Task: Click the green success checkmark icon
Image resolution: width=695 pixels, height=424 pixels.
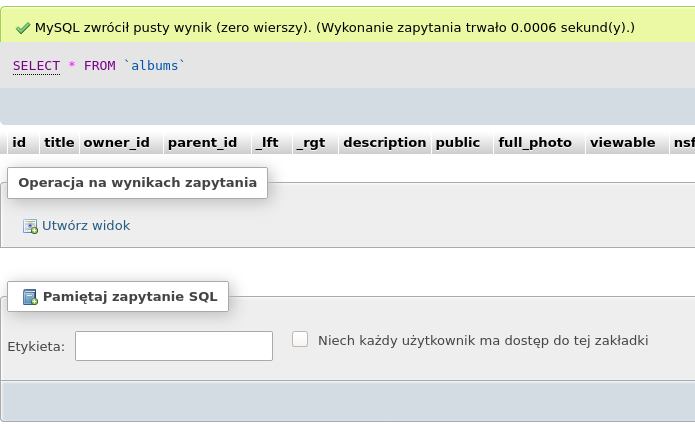Action: [x=23, y=28]
